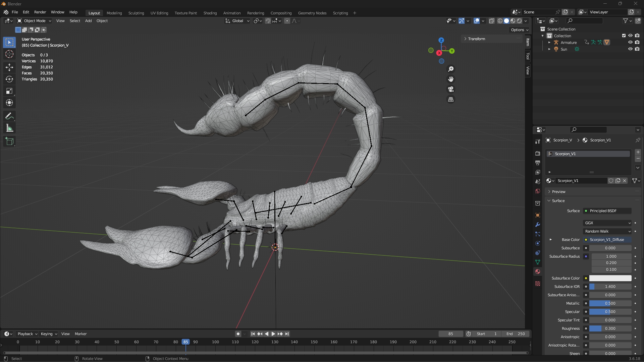
Task: Select the Measure ruler tool
Action: click(x=9, y=128)
